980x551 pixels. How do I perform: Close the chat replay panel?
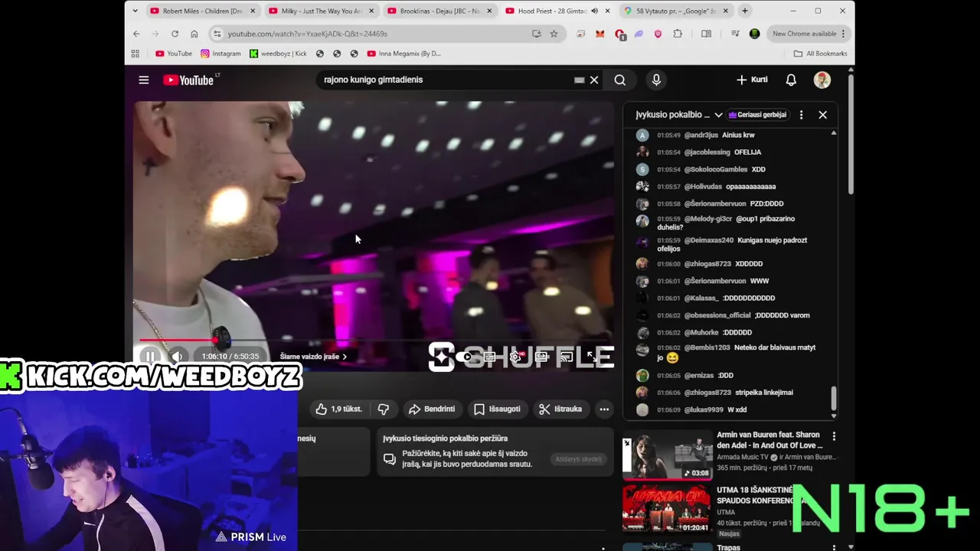[x=822, y=115]
